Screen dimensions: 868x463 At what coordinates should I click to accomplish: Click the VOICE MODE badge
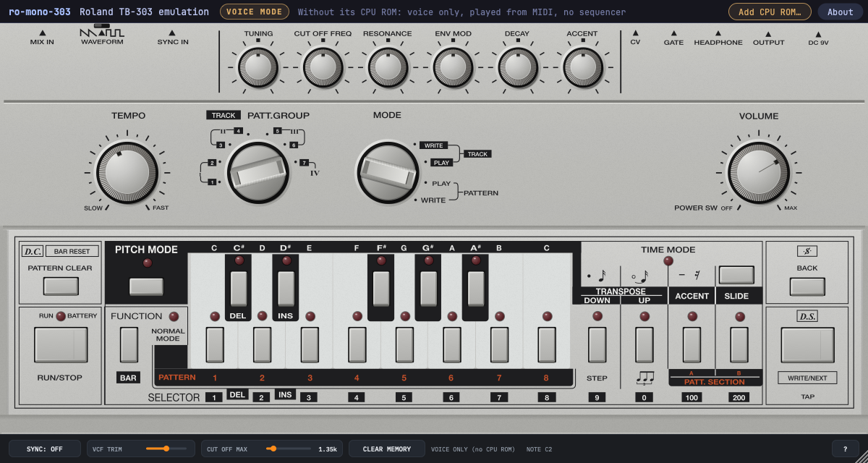253,12
